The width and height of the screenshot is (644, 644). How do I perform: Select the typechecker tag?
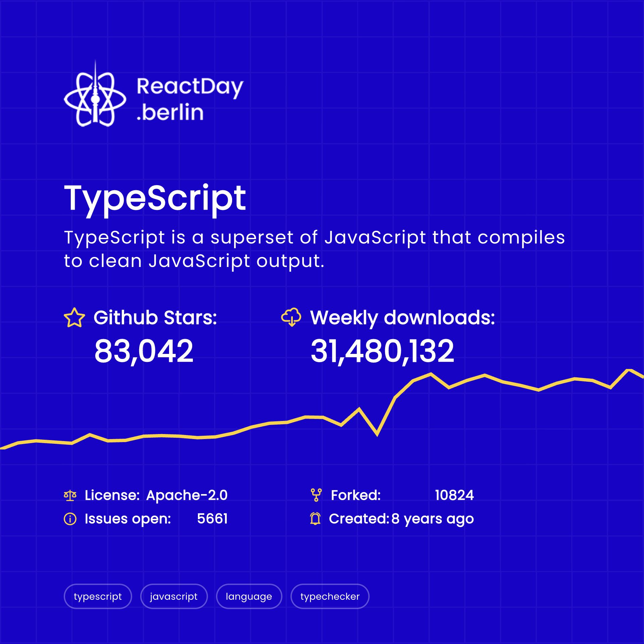point(330,596)
